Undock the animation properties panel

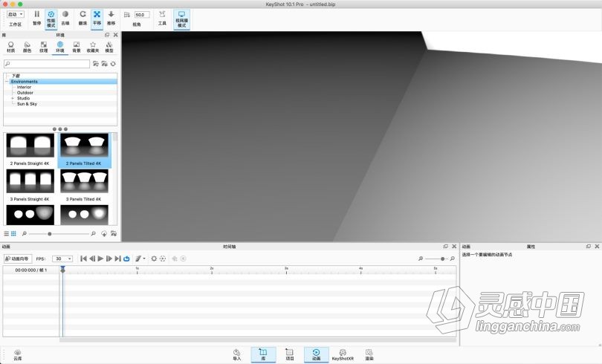pos(588,246)
